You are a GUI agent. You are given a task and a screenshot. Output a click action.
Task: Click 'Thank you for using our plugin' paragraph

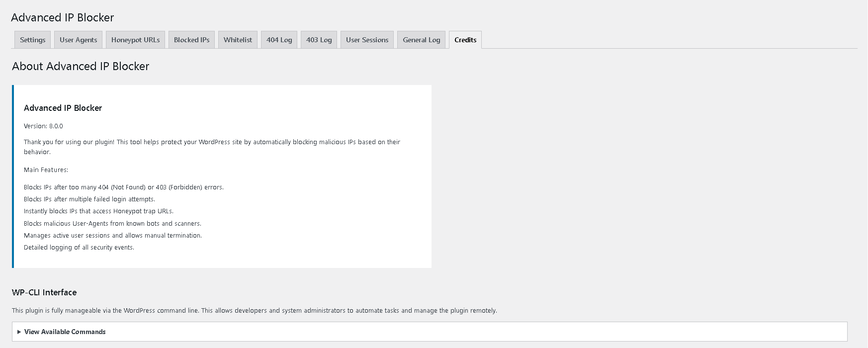(212, 147)
